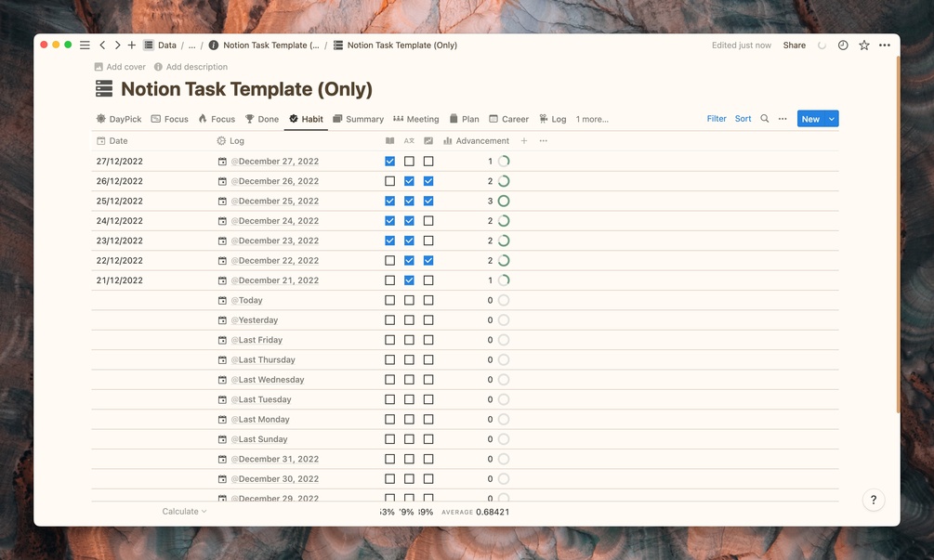The height and width of the screenshot is (560, 934).
Task: Click the Date column header calendar icon
Action: pyautogui.click(x=101, y=141)
